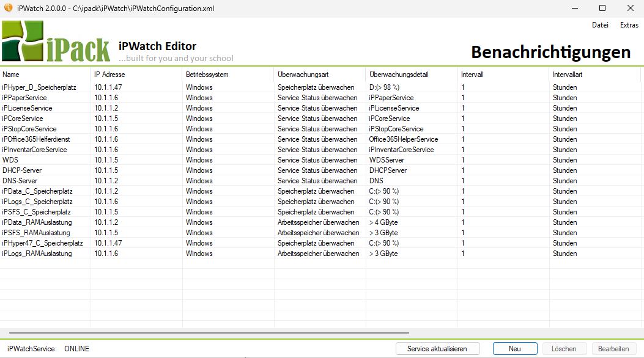Click the horizontal scrollbar below the table
Screen dimensions: 644x358
point(208,333)
